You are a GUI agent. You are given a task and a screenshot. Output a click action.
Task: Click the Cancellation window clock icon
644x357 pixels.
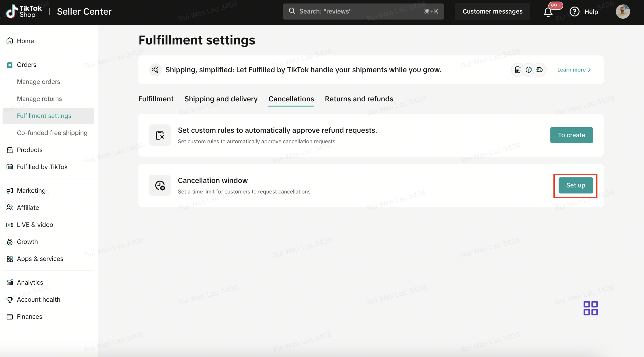tap(160, 186)
